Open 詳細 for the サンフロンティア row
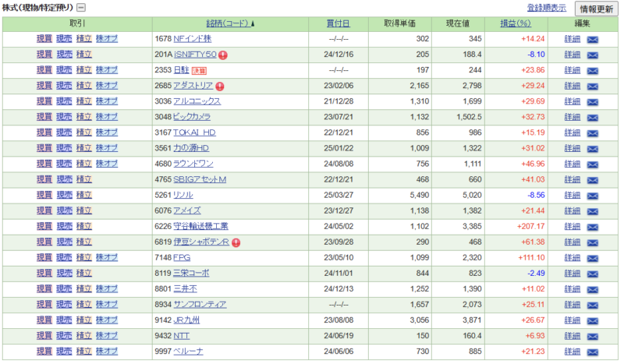 coord(573,305)
